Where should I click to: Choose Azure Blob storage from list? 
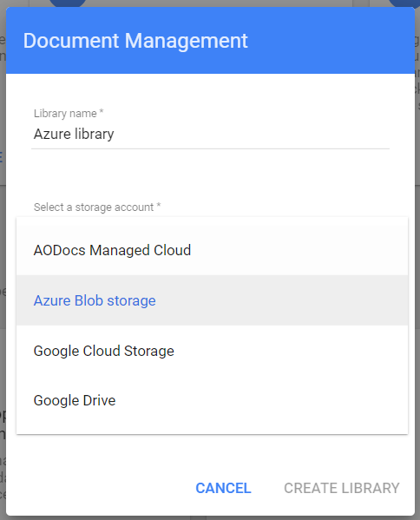[x=212, y=300]
